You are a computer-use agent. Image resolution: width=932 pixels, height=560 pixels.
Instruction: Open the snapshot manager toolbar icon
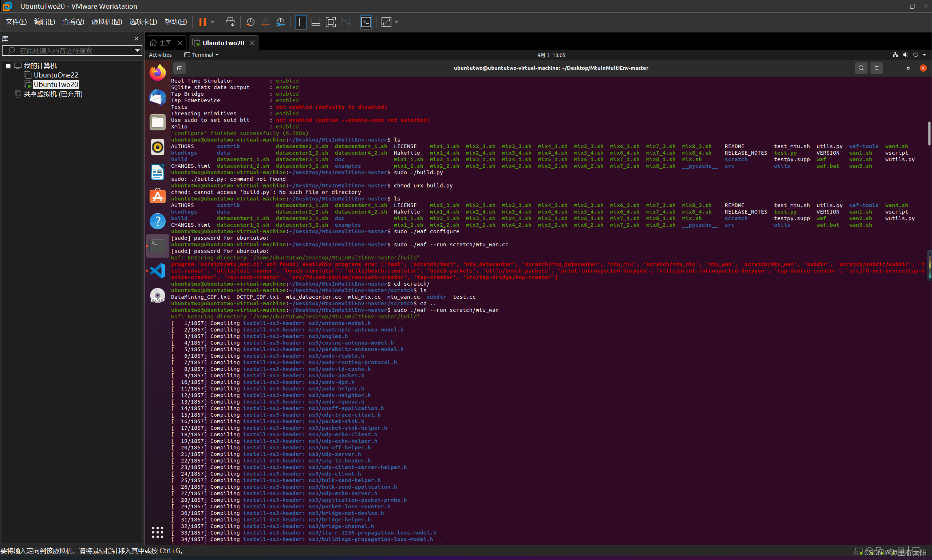[280, 22]
